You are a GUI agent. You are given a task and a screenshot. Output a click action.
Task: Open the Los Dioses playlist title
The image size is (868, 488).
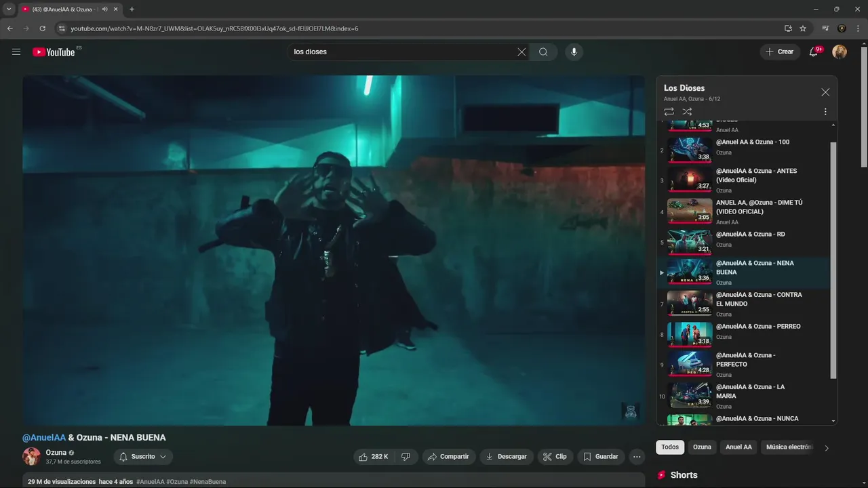coord(684,88)
